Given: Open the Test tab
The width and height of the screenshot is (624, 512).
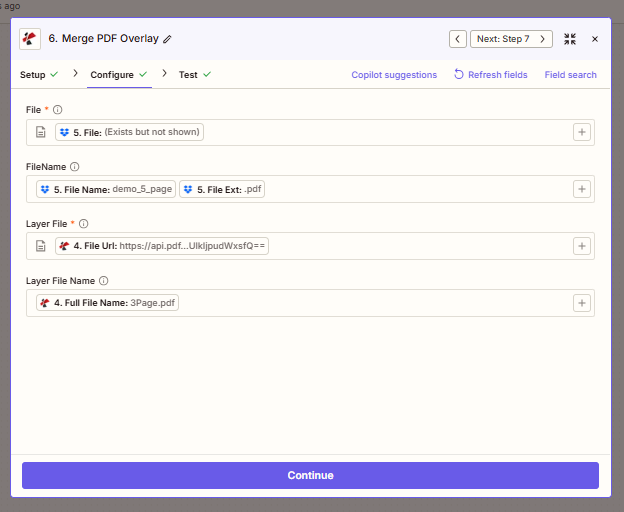Looking at the screenshot, I should (x=188, y=75).
